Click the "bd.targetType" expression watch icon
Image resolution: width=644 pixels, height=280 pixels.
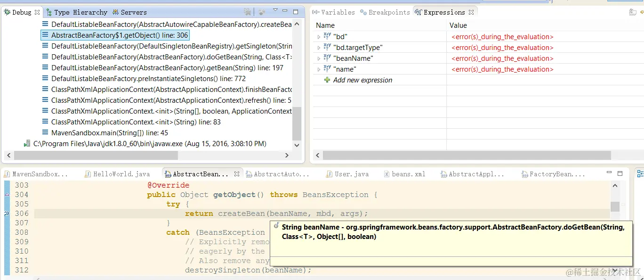327,47
